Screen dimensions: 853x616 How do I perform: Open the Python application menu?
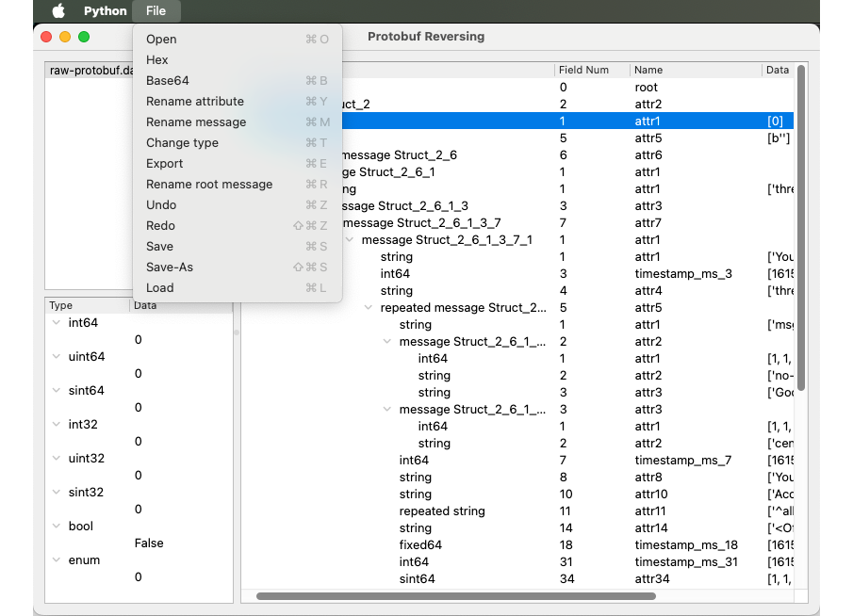click(x=105, y=11)
